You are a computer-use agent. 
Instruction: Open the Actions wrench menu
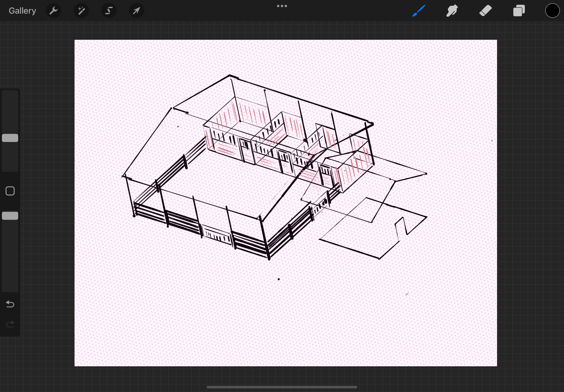[x=53, y=11]
